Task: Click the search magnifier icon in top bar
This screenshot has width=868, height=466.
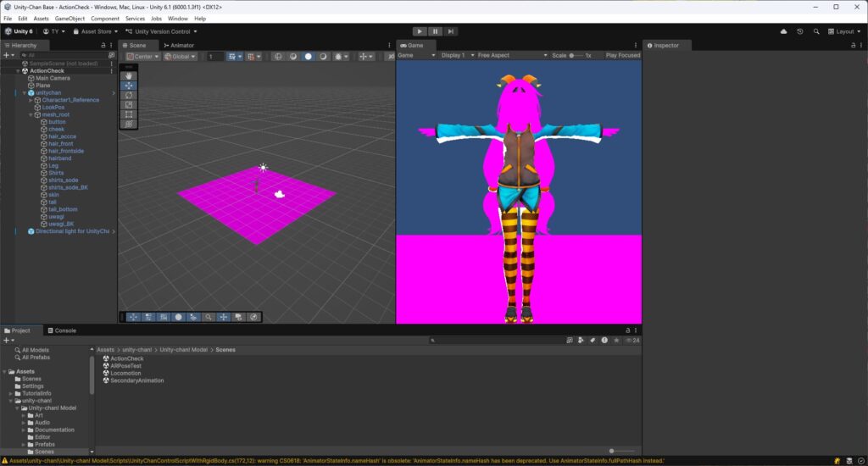Action: (816, 31)
